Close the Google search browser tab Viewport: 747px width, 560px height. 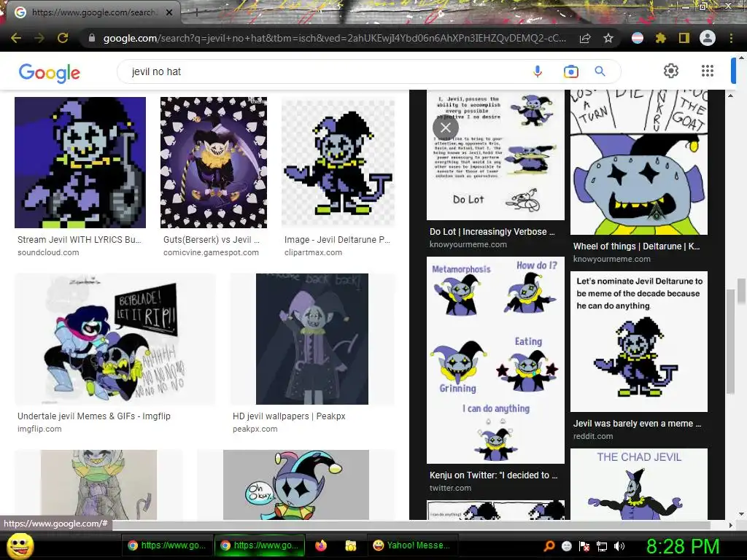(169, 12)
